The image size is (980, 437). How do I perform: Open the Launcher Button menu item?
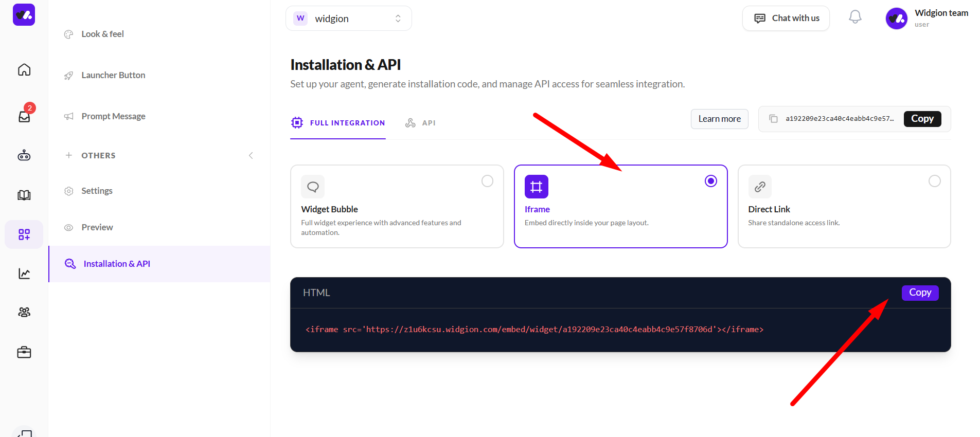113,75
